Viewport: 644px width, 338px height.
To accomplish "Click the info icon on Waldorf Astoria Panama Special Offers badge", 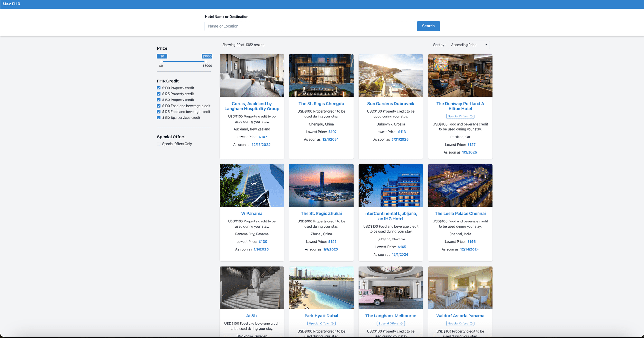I will point(471,324).
